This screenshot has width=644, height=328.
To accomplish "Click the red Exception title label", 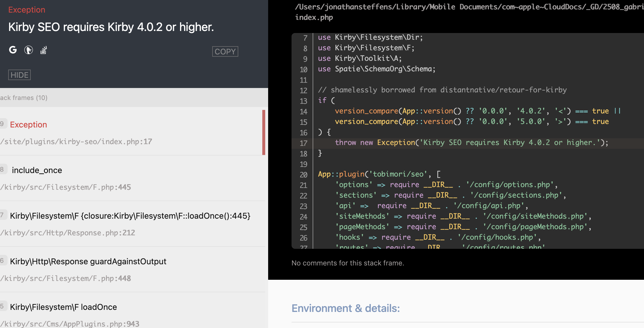I will (27, 10).
